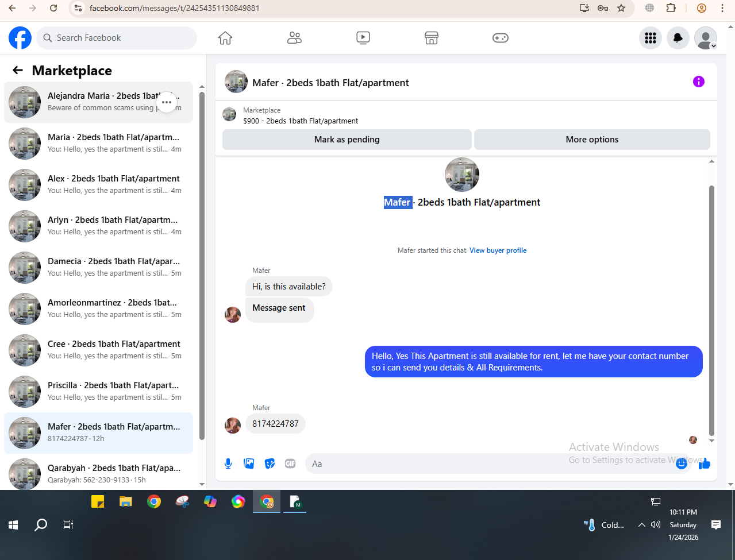Open the emoji picker in message box
735x560 pixels.
pos(682,464)
